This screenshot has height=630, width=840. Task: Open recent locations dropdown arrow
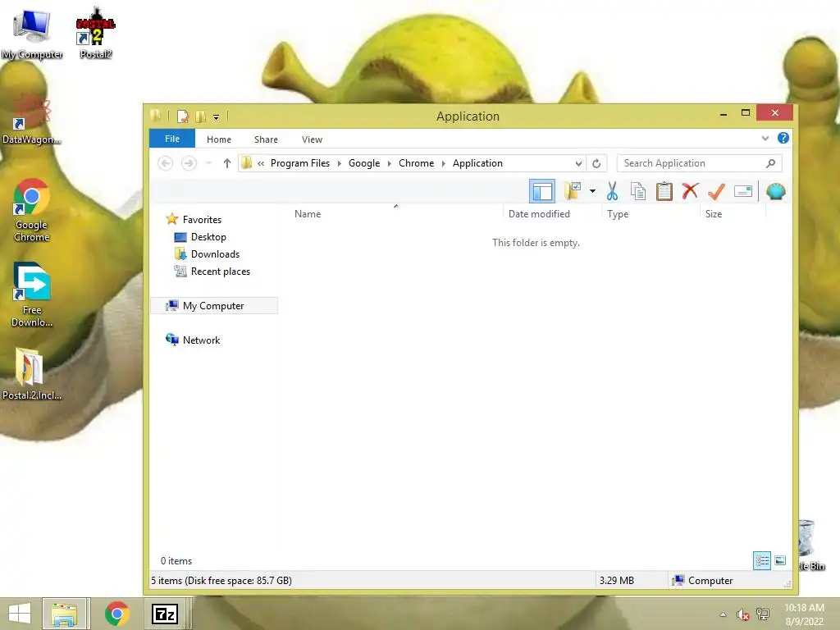(209, 163)
